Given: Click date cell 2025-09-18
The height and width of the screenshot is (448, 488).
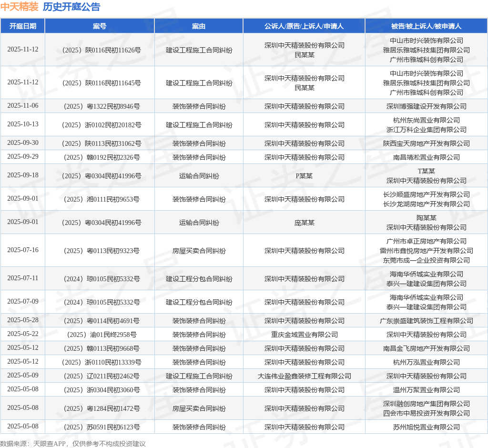Looking at the screenshot, I should pos(23,175).
